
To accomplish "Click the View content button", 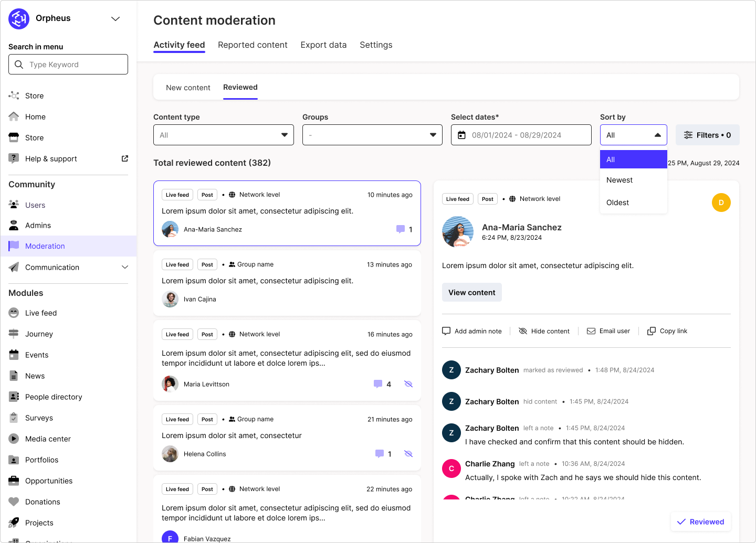I will 471,292.
